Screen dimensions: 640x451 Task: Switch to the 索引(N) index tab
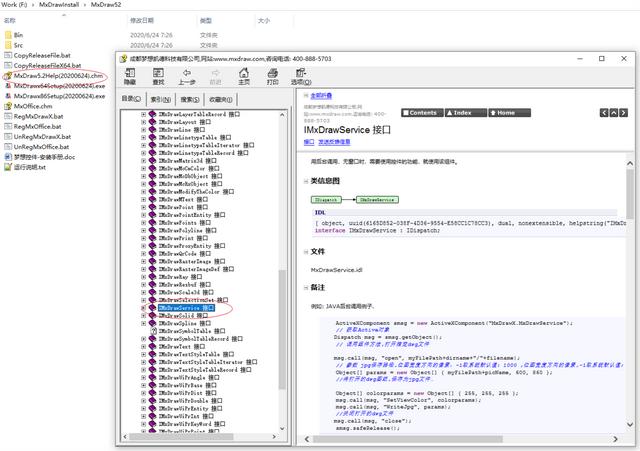click(160, 100)
